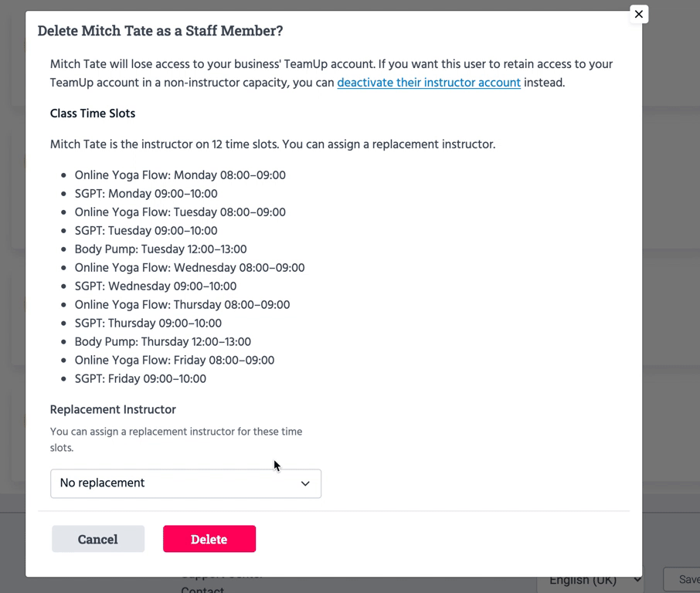Select the SGPT Wednesday 09:00–10:00 entry
This screenshot has height=593, width=700.
155,286
